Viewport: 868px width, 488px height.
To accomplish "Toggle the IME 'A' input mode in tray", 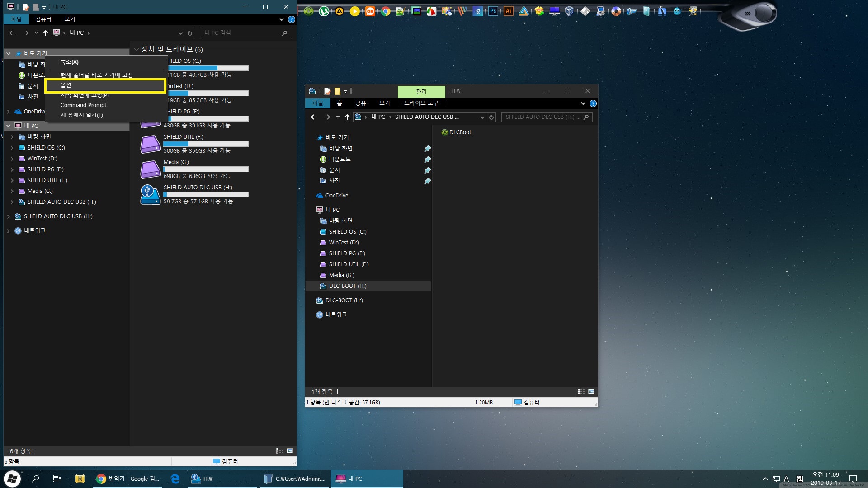I will tap(786, 479).
